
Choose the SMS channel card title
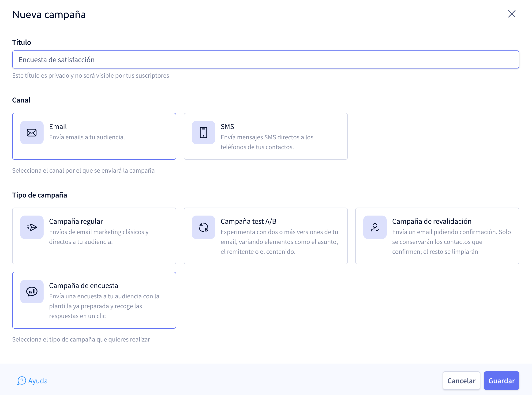click(x=227, y=126)
